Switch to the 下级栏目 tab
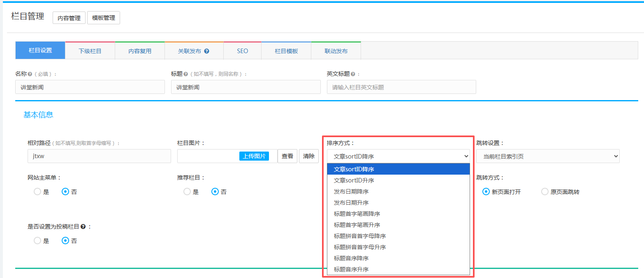644x278 pixels. point(90,51)
